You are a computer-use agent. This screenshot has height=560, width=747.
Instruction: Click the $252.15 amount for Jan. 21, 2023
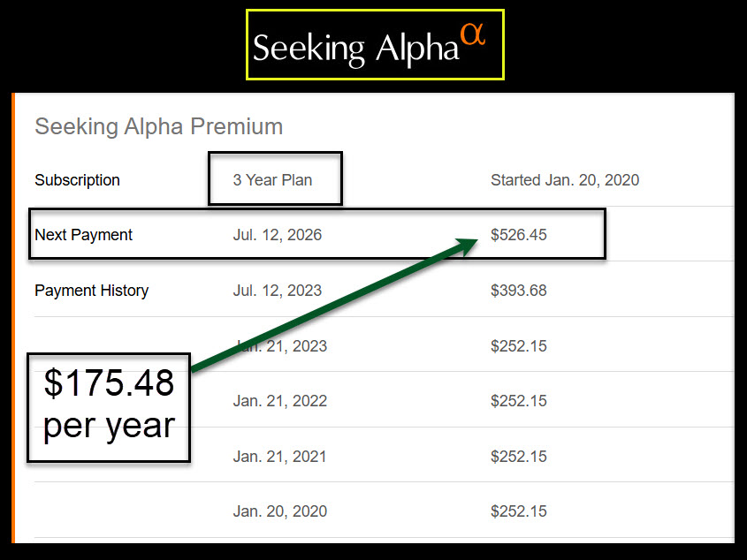pos(518,345)
